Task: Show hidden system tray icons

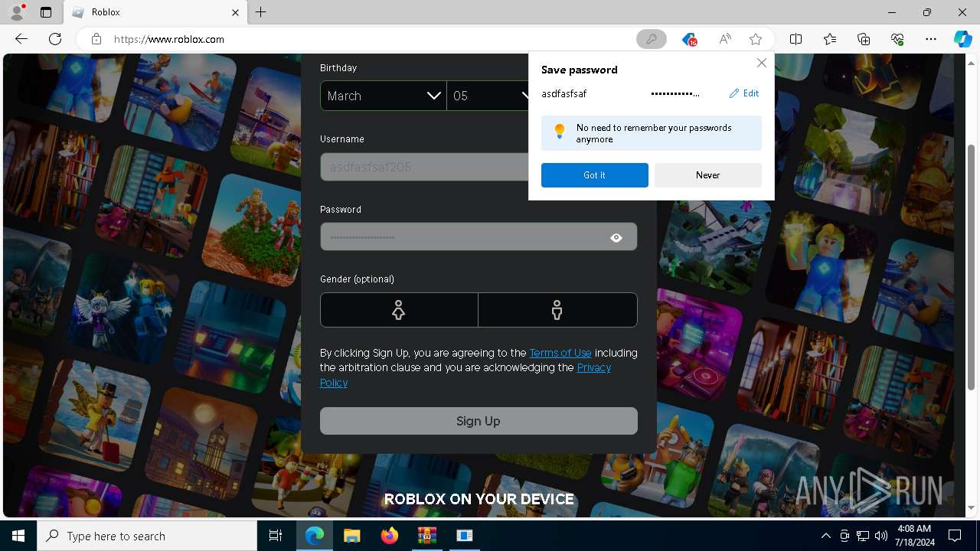Action: (825, 536)
